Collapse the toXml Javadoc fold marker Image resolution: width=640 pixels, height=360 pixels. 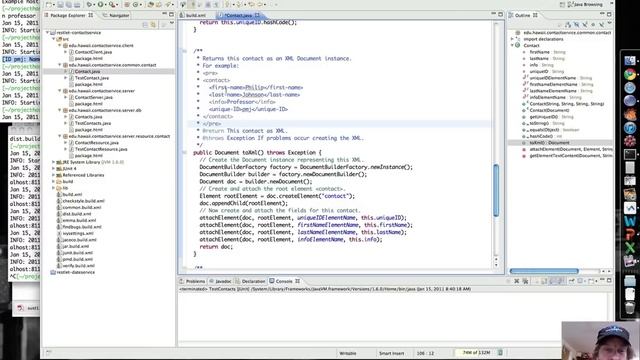(184, 51)
